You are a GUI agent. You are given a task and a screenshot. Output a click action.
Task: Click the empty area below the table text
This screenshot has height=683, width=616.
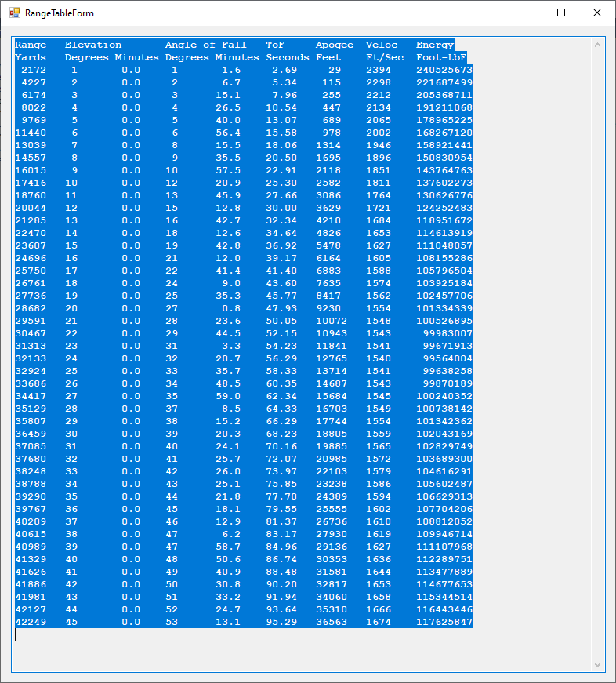coord(298,649)
